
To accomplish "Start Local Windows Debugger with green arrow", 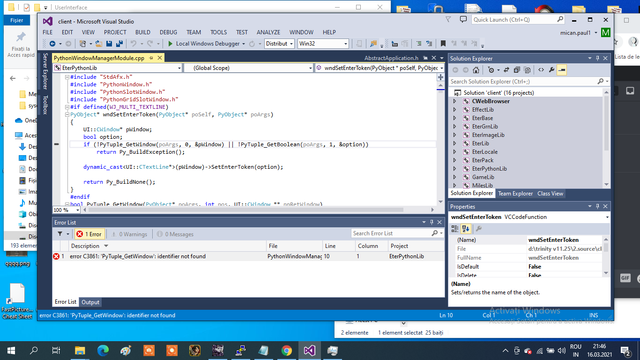I will (x=206, y=44).
